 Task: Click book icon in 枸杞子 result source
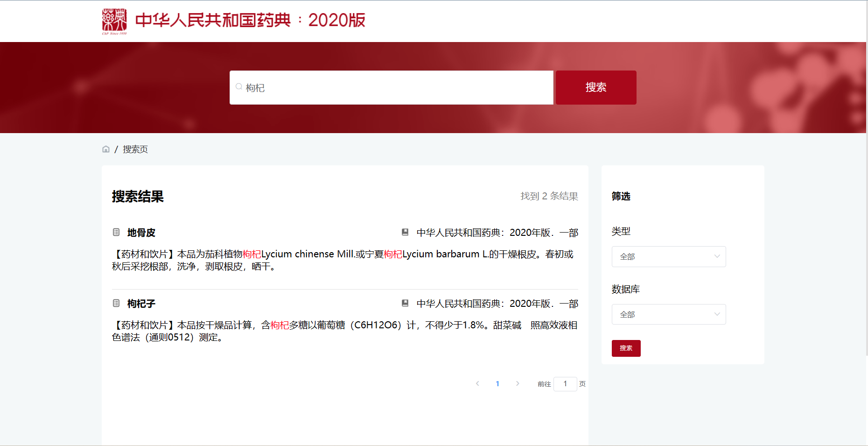point(405,303)
